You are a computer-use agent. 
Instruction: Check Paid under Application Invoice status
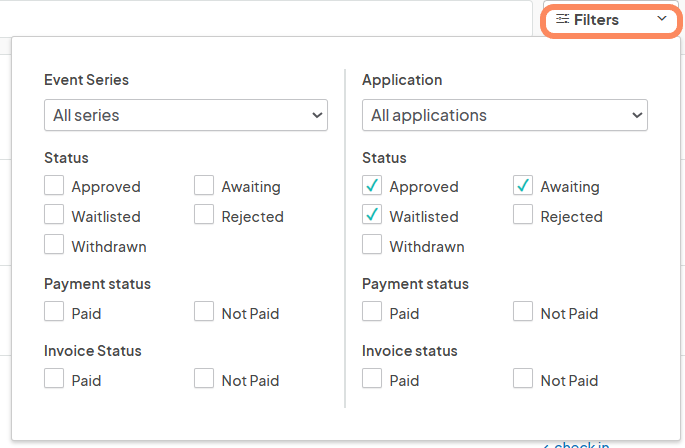(x=372, y=378)
